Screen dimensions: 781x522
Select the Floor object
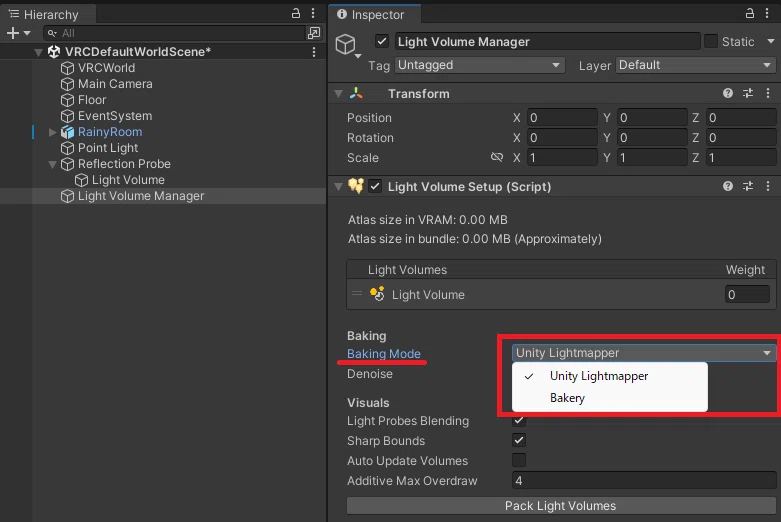(x=92, y=100)
